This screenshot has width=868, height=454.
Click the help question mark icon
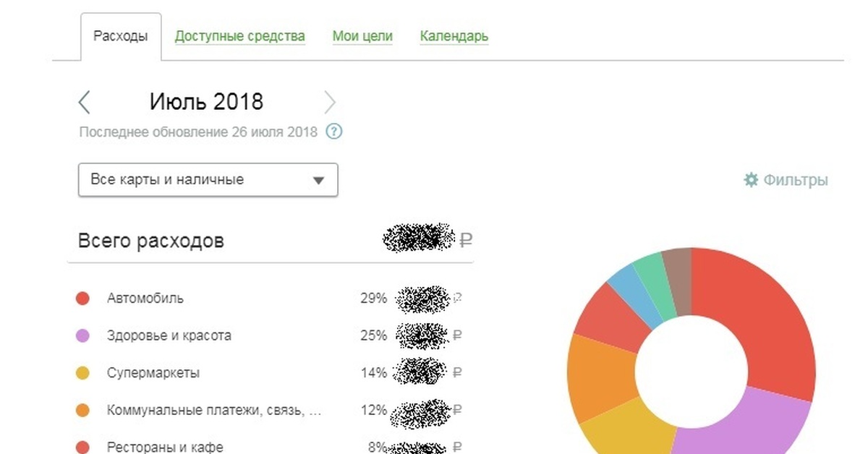pyautogui.click(x=333, y=132)
